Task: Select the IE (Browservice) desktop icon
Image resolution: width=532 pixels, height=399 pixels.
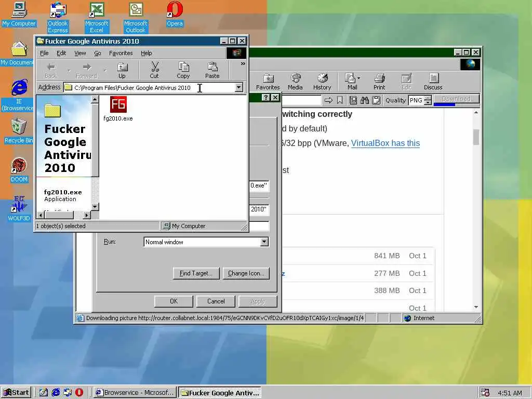Action: point(18,96)
